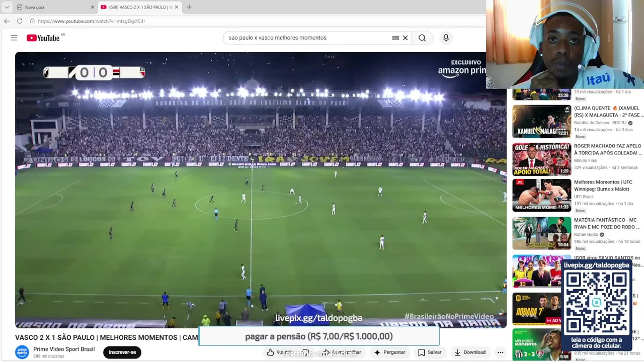Click the video title VASCO 2 X 1 SÃO PAULO
The image size is (644, 362).
[106, 337]
